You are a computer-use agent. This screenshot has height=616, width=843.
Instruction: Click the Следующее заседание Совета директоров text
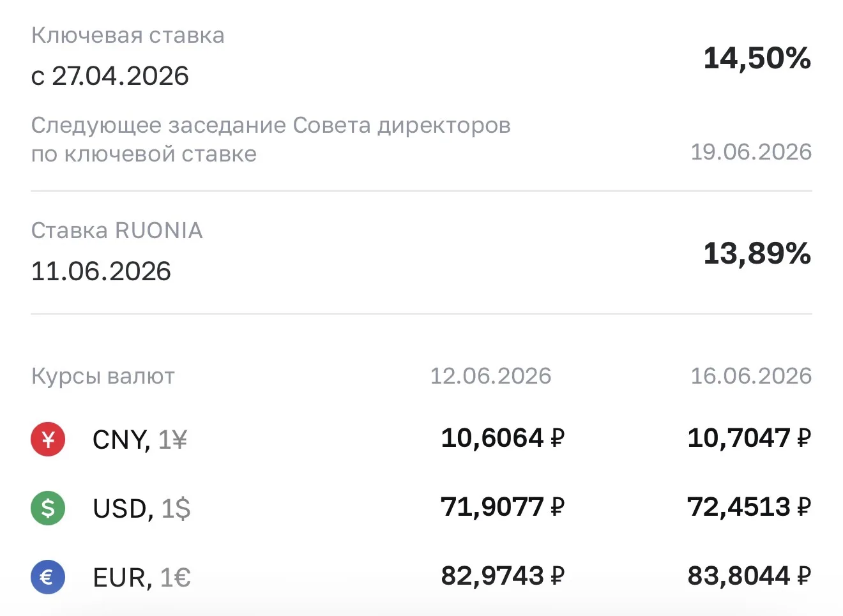pos(271,125)
